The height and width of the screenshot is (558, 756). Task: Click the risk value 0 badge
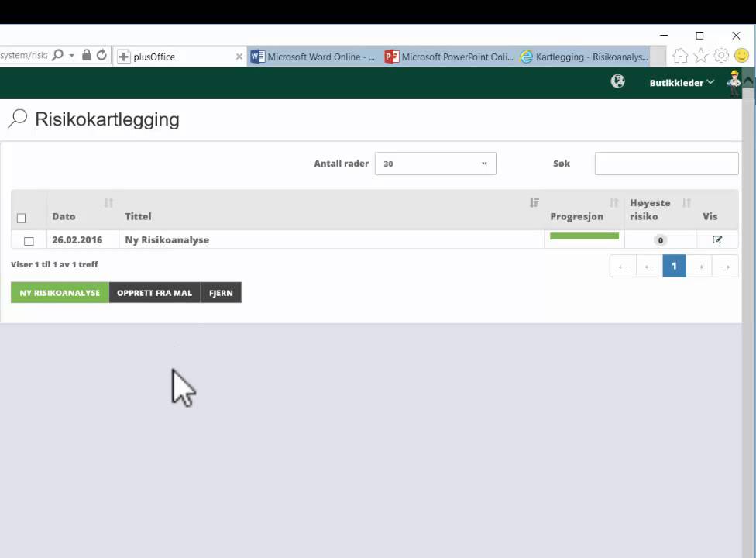tap(661, 240)
